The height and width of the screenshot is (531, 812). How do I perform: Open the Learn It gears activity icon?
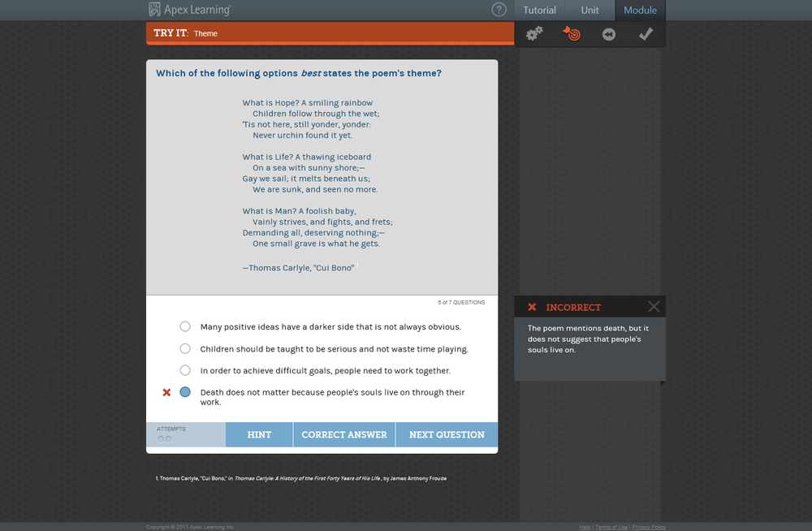point(533,33)
